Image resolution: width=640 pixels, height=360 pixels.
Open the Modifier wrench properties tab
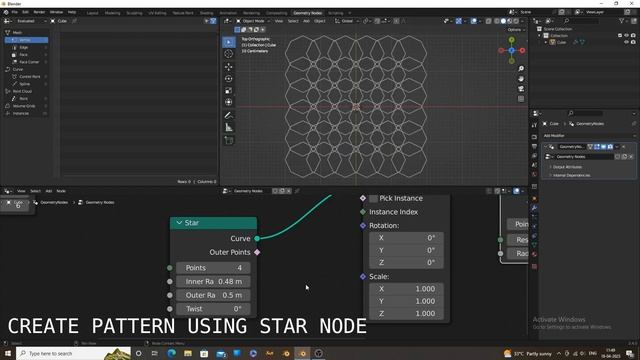(x=535, y=208)
